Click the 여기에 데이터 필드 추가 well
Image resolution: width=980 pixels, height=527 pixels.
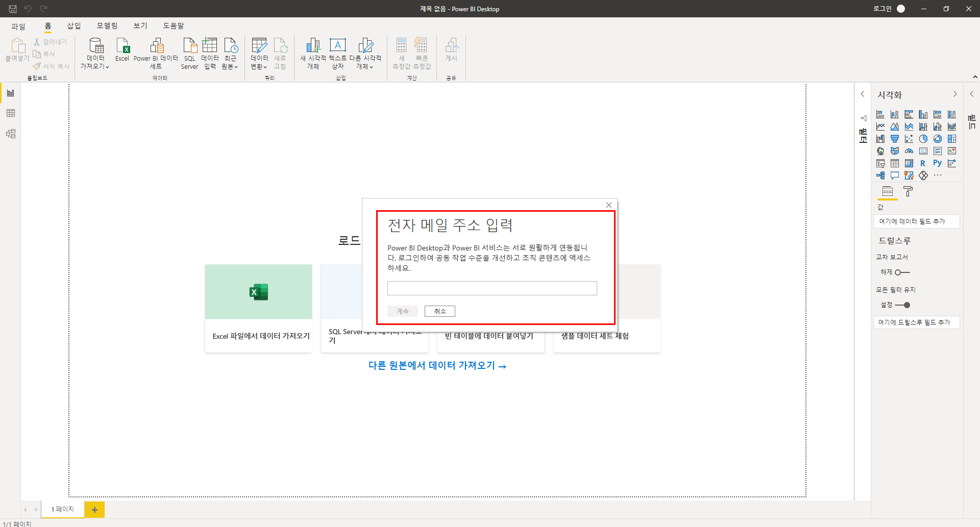(917, 221)
